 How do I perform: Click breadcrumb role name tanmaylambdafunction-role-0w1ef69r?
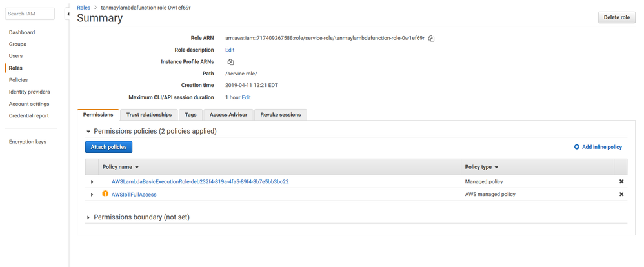[146, 7]
